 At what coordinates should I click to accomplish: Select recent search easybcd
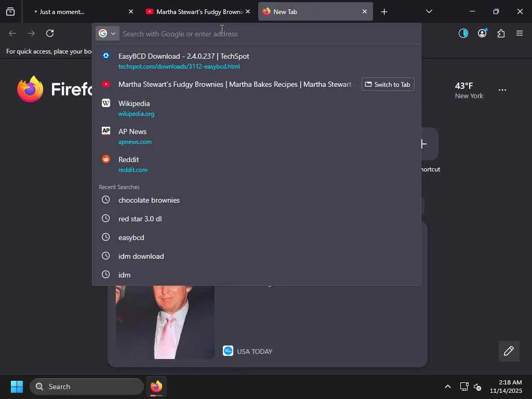pos(257,237)
